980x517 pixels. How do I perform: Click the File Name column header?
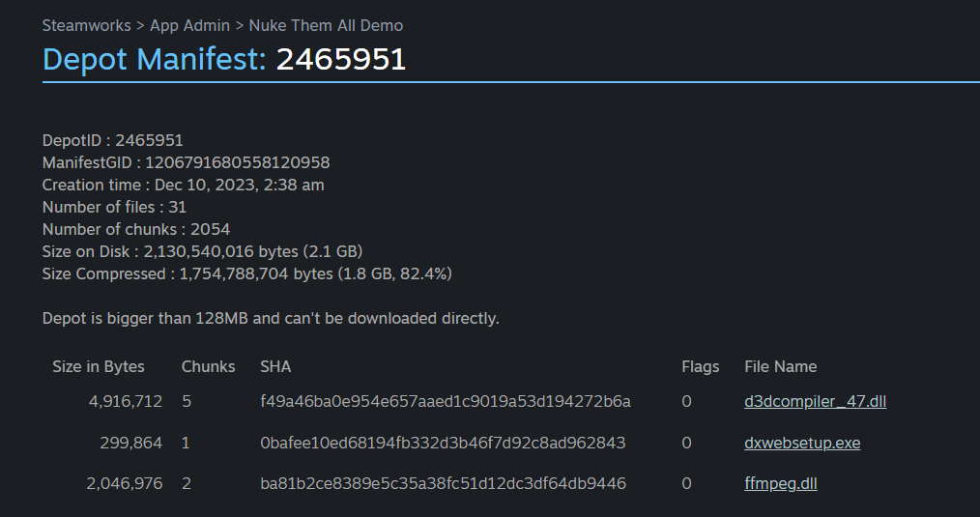(781, 366)
